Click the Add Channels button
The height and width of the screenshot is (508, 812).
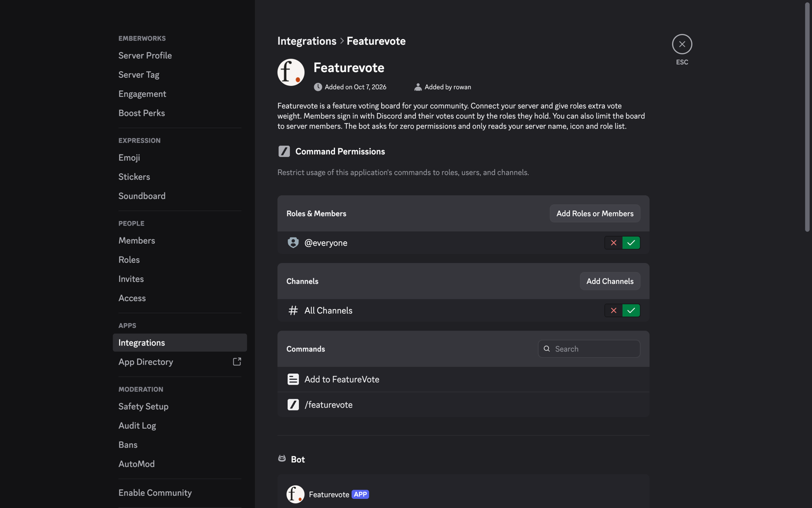pyautogui.click(x=610, y=281)
